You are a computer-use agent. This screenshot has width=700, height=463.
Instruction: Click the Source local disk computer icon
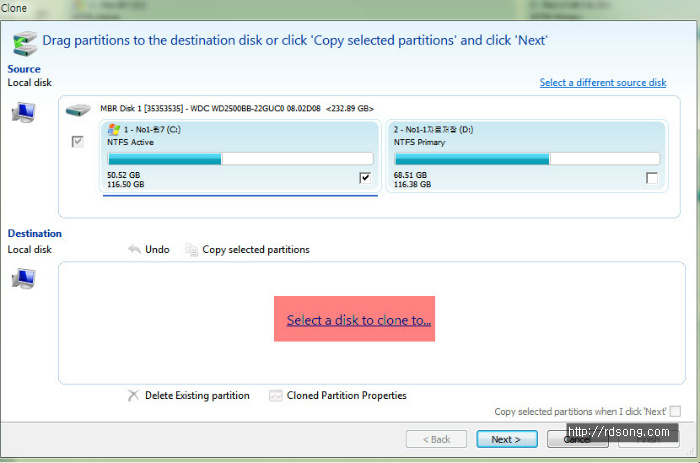point(22,113)
